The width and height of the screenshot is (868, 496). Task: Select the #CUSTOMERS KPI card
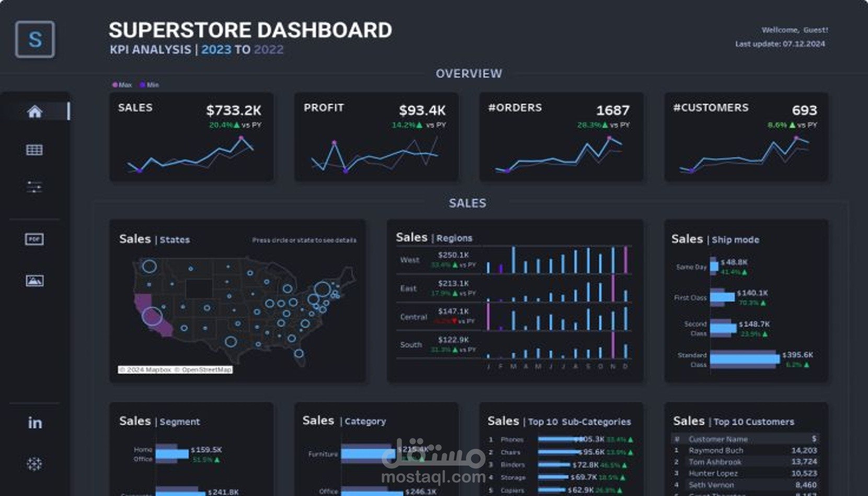click(747, 137)
